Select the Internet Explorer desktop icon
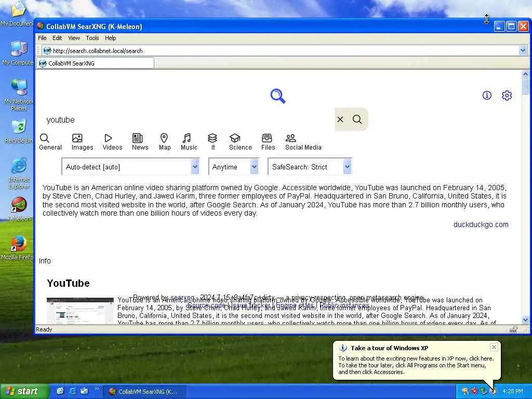 pyautogui.click(x=19, y=174)
